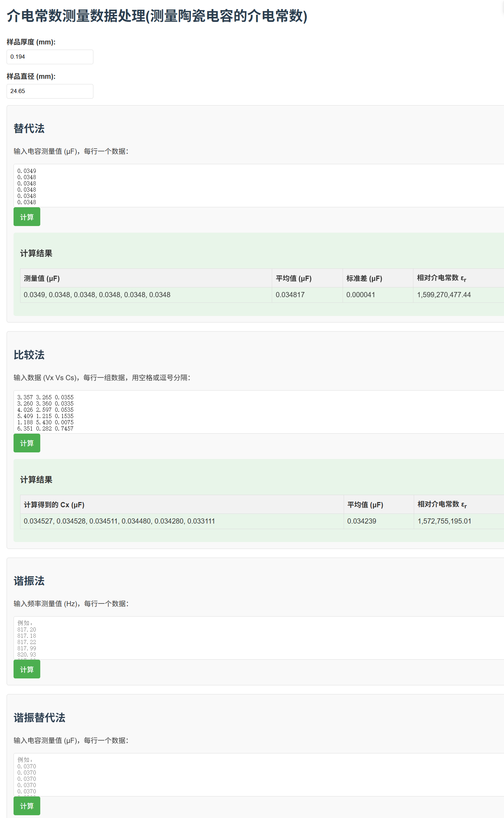Screen dimensions: 504x818
Task: Click the 样品直径 (mm) input field
Action: point(50,91)
